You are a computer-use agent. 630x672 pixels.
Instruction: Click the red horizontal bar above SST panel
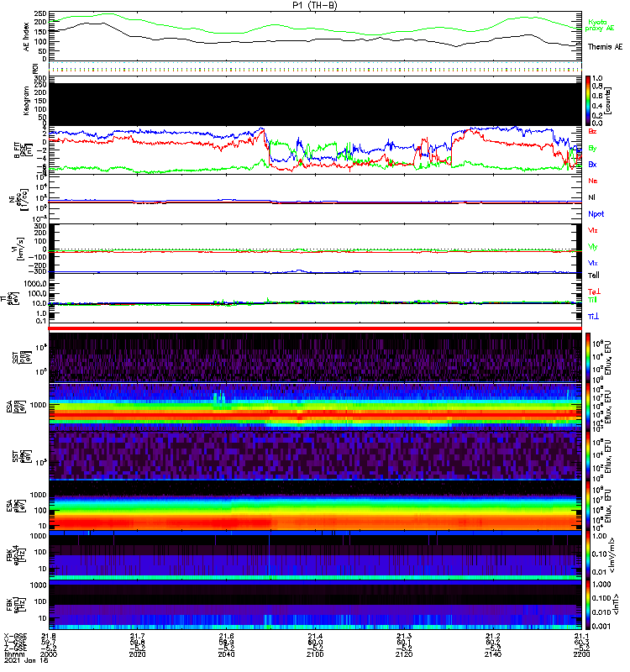pyautogui.click(x=315, y=328)
